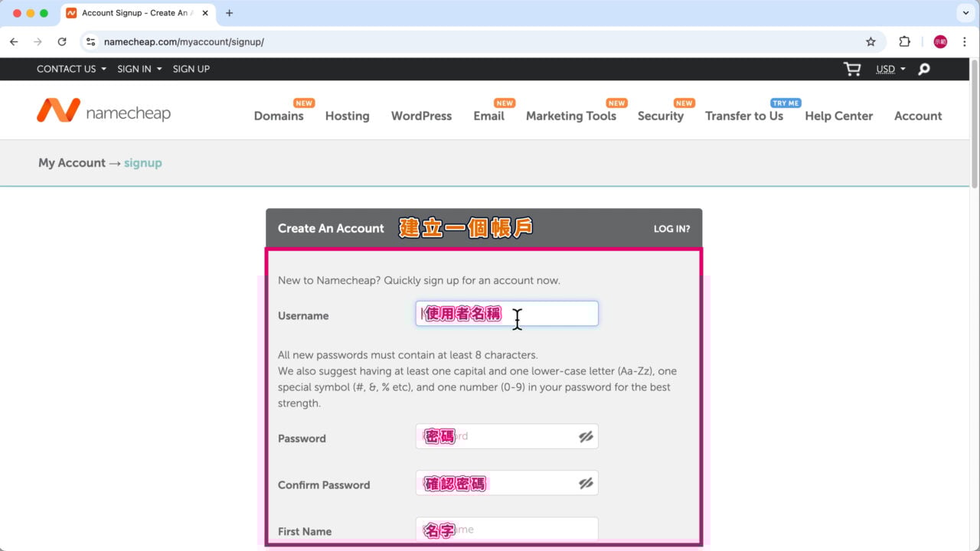The image size is (980, 551).
Task: Open a new browser tab
Action: [229, 13]
